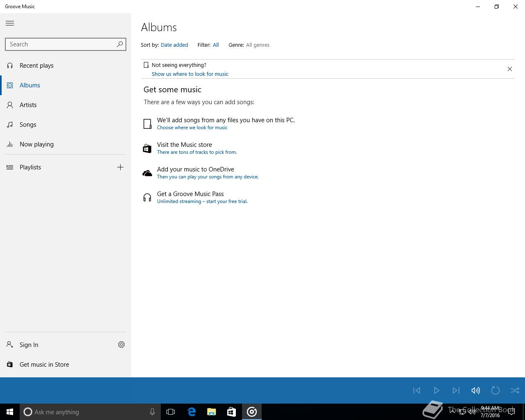
Task: Open the playback volume control
Action: [x=476, y=390]
